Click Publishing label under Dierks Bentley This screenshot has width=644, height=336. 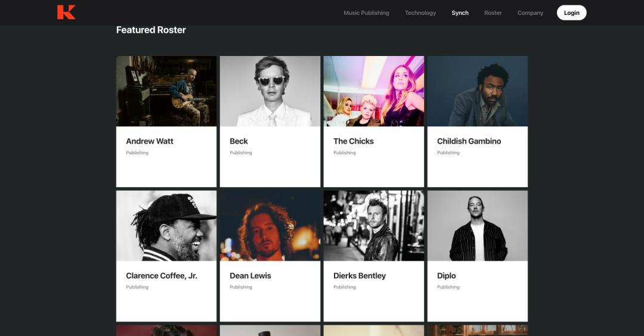[x=345, y=287]
